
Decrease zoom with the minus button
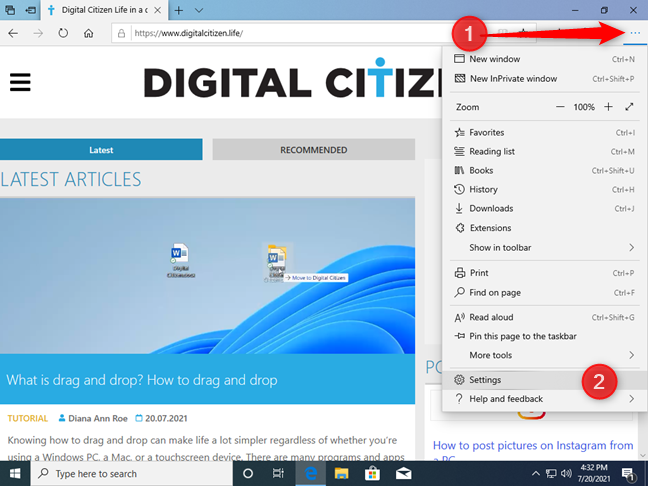tap(560, 107)
